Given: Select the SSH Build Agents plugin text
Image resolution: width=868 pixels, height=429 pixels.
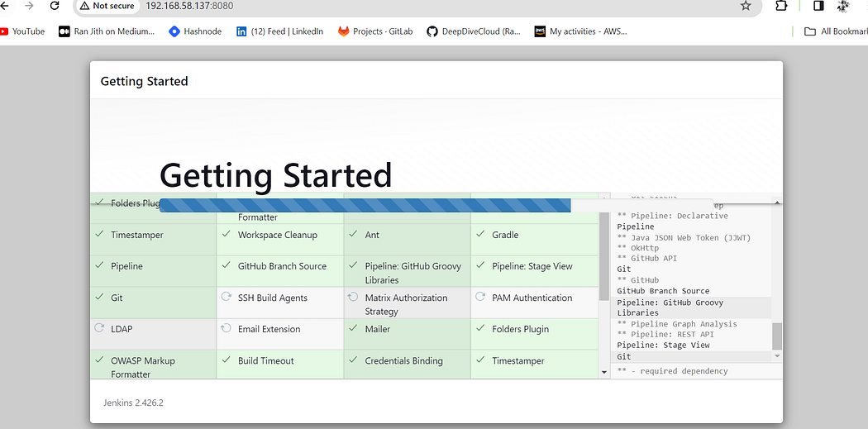Looking at the screenshot, I should 272,298.
